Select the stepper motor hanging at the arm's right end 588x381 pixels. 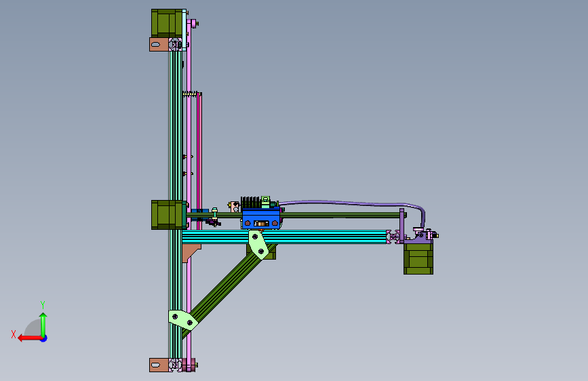click(418, 259)
